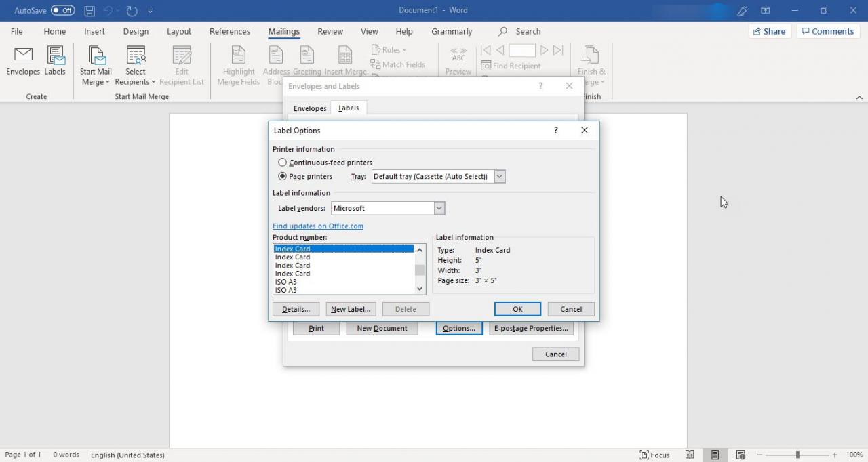Switch to Web Layout view icon
The image size is (868, 462).
point(741,455)
